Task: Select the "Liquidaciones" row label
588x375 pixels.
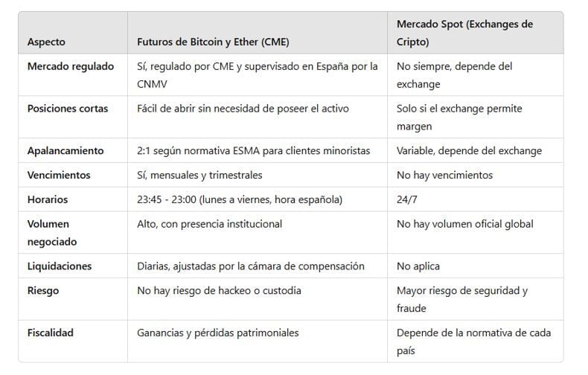Action: (60, 266)
